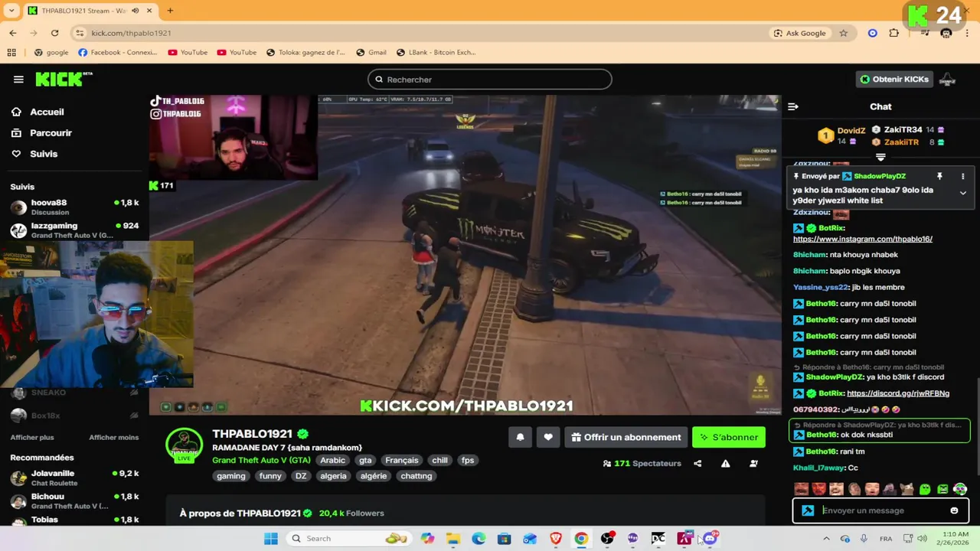The height and width of the screenshot is (551, 980).
Task: Select the Français tag
Action: coord(402,460)
